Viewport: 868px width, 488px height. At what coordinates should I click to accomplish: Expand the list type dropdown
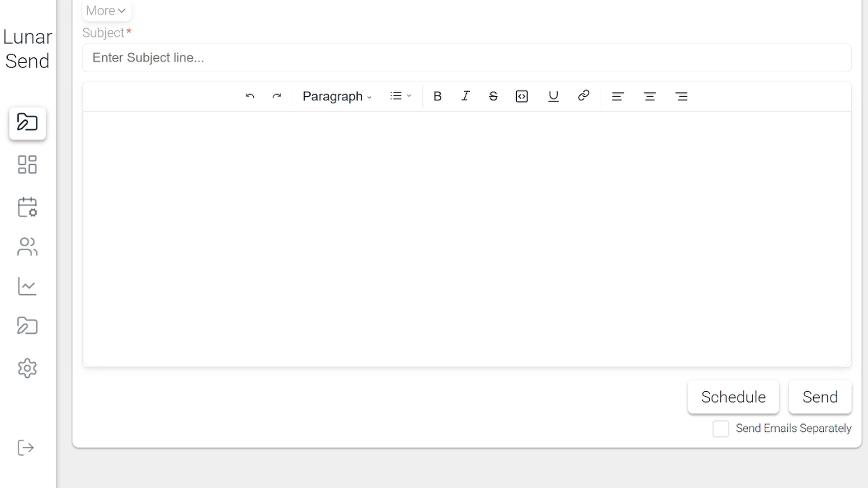point(401,96)
